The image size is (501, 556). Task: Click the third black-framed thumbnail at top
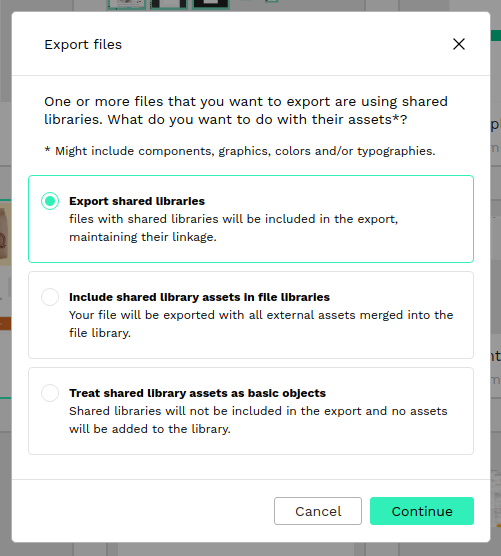(211, 4)
